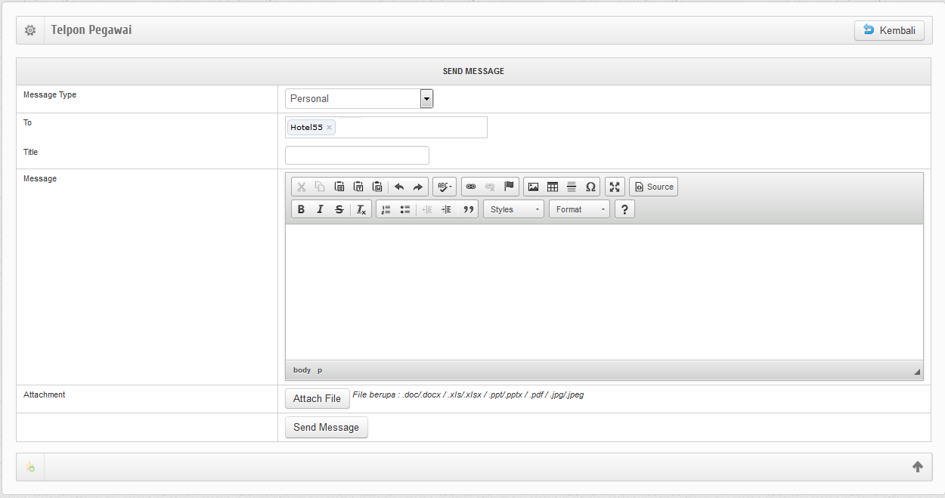
Task: Undo the last edit
Action: [399, 187]
